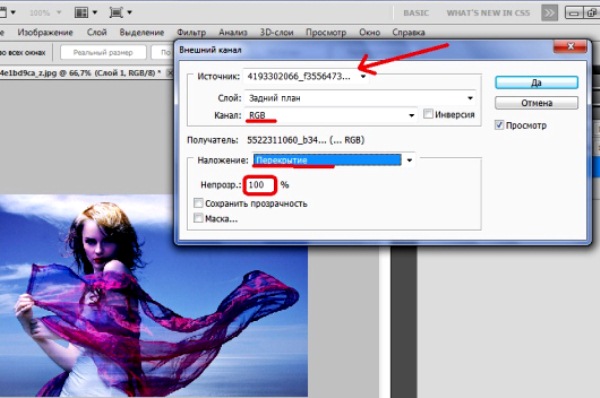Click the Непрозр. opacity input field
The image size is (600, 398).
click(x=259, y=185)
